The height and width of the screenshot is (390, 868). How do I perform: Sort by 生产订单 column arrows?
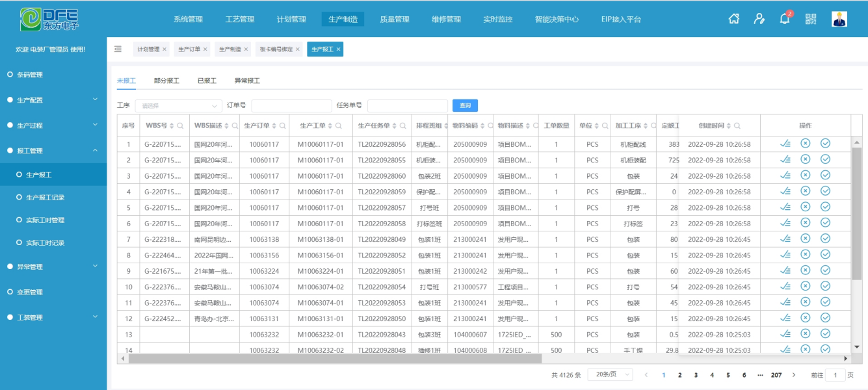[274, 125]
